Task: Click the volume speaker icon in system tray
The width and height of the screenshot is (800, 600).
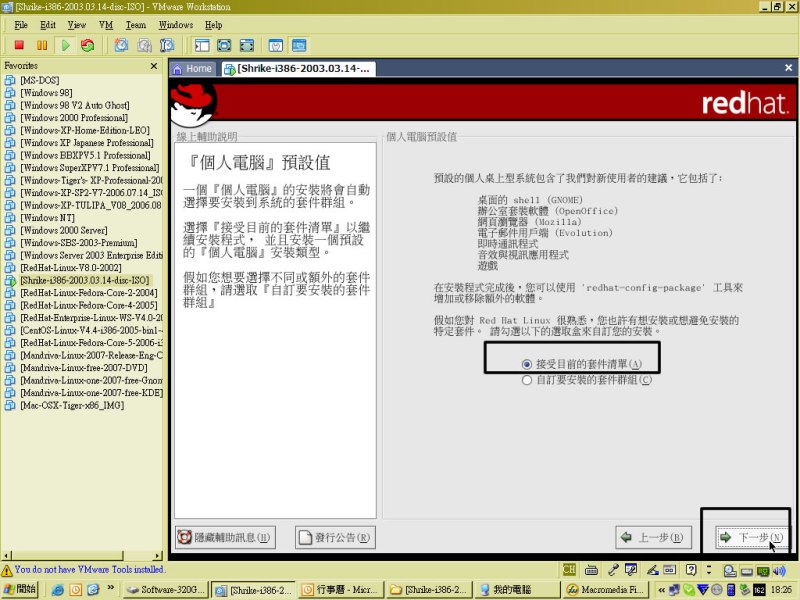Action: [780, 570]
